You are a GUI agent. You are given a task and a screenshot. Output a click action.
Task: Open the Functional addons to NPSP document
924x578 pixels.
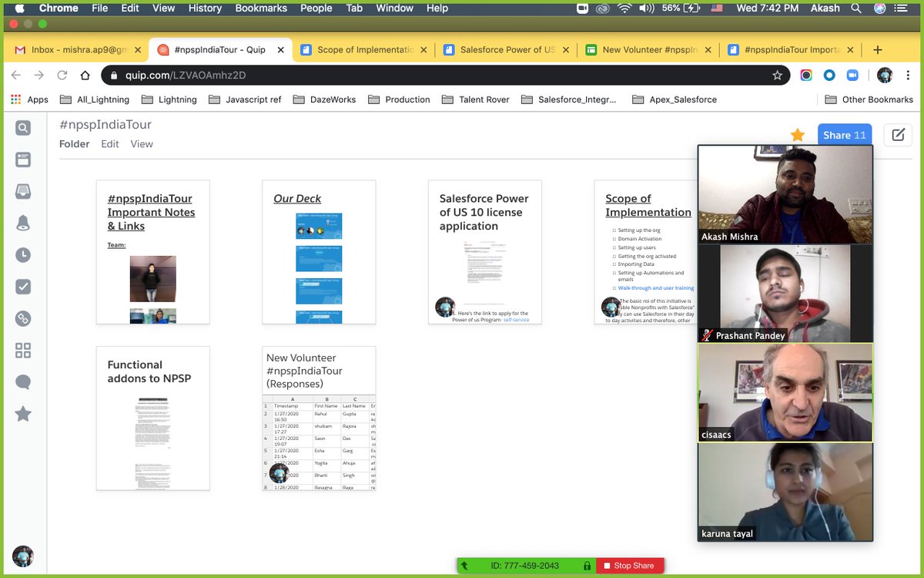(x=152, y=418)
